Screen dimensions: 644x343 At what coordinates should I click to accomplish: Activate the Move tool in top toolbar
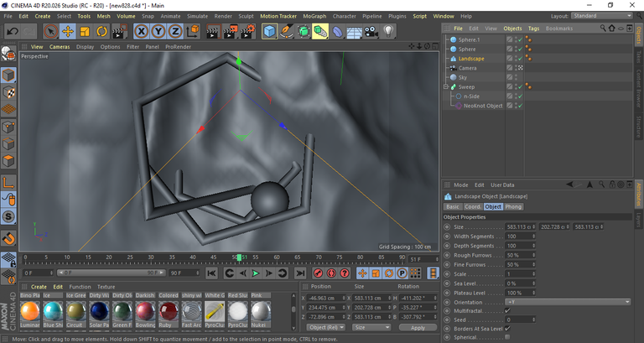pyautogui.click(x=68, y=31)
